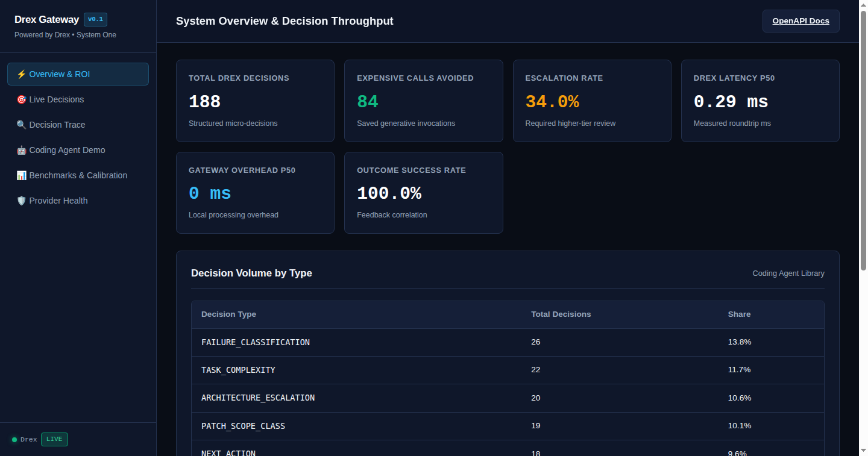Screen dimensions: 868x456
Task: Go to Live Decisions page
Action: click(78, 99)
